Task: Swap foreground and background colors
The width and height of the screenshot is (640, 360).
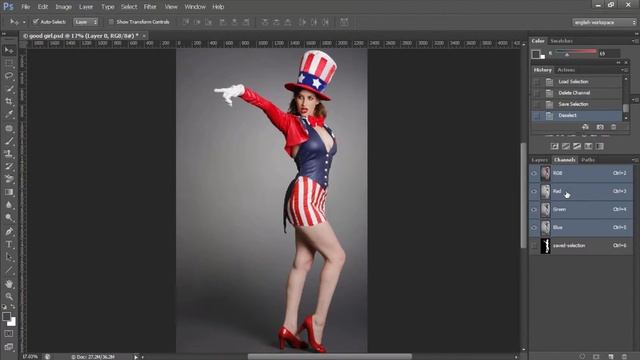Action: [x=13, y=307]
